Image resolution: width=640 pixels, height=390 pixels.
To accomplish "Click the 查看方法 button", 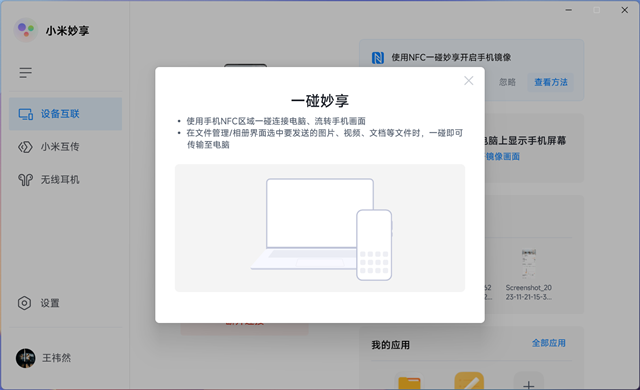I will [x=551, y=82].
